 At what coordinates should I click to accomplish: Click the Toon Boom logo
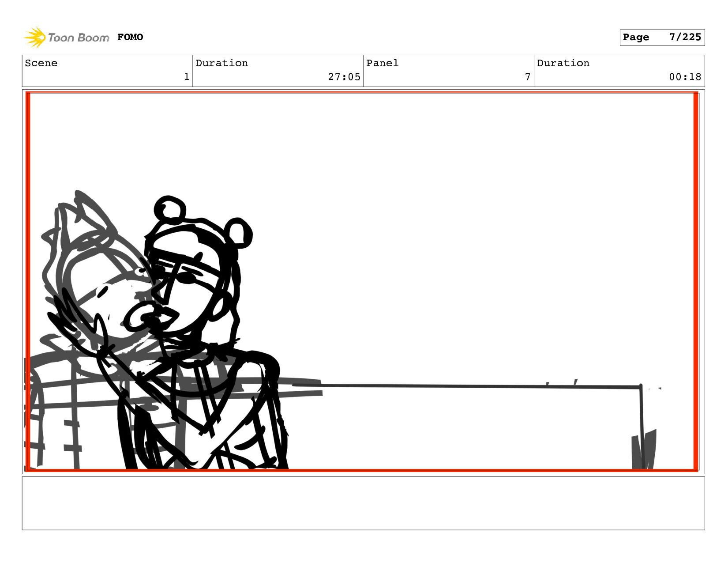click(x=66, y=37)
